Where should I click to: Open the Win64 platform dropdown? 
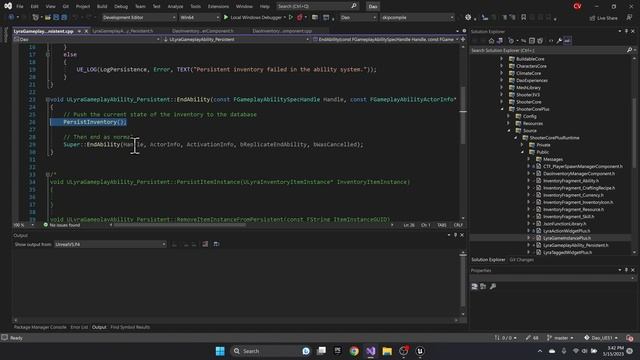click(199, 18)
